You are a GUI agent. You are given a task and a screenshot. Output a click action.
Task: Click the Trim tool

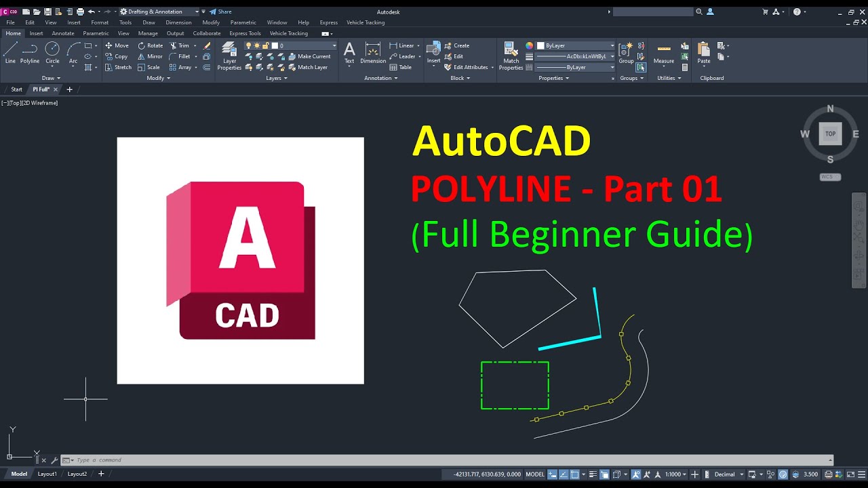click(179, 45)
